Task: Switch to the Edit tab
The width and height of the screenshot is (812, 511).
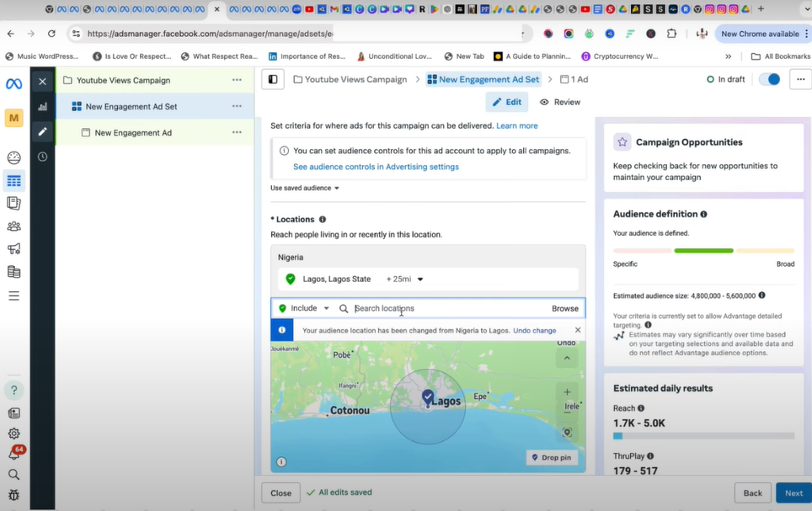Action: coord(506,102)
